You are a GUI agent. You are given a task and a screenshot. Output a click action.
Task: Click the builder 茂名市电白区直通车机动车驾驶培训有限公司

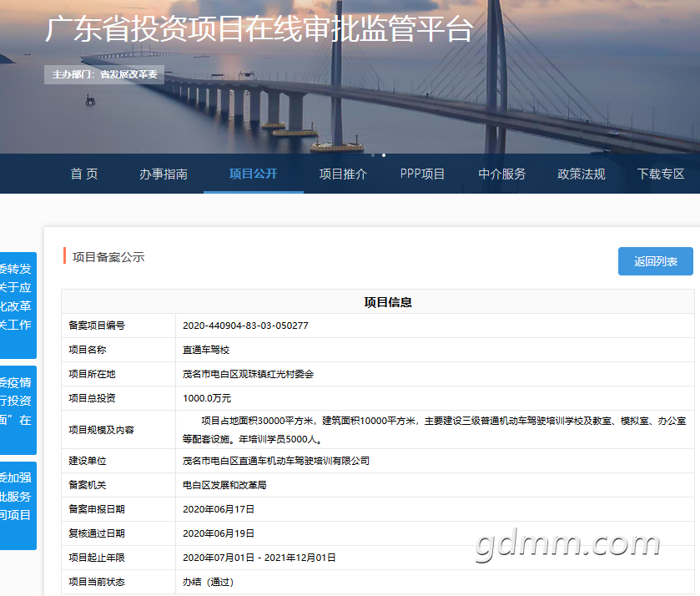tap(276, 461)
